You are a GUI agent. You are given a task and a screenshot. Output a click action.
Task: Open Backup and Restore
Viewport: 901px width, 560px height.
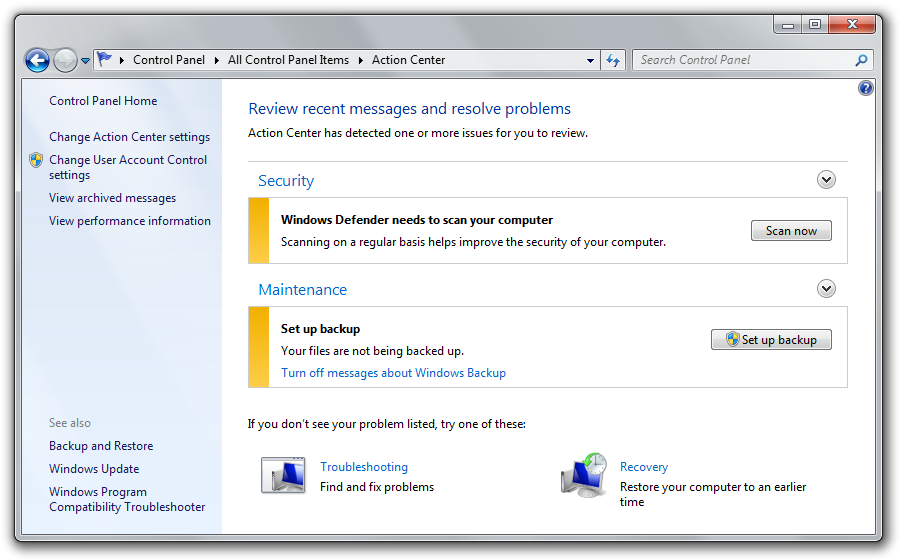pos(101,446)
